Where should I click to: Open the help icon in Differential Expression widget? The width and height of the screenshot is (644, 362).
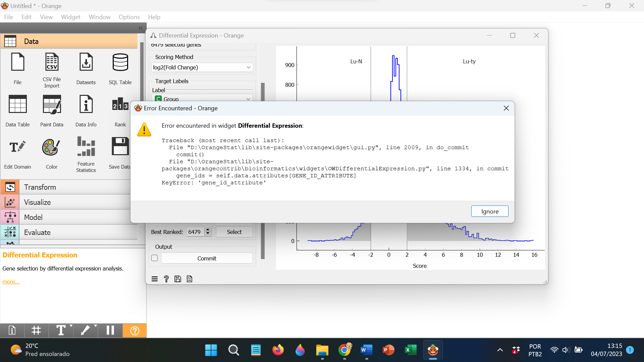pos(166,279)
